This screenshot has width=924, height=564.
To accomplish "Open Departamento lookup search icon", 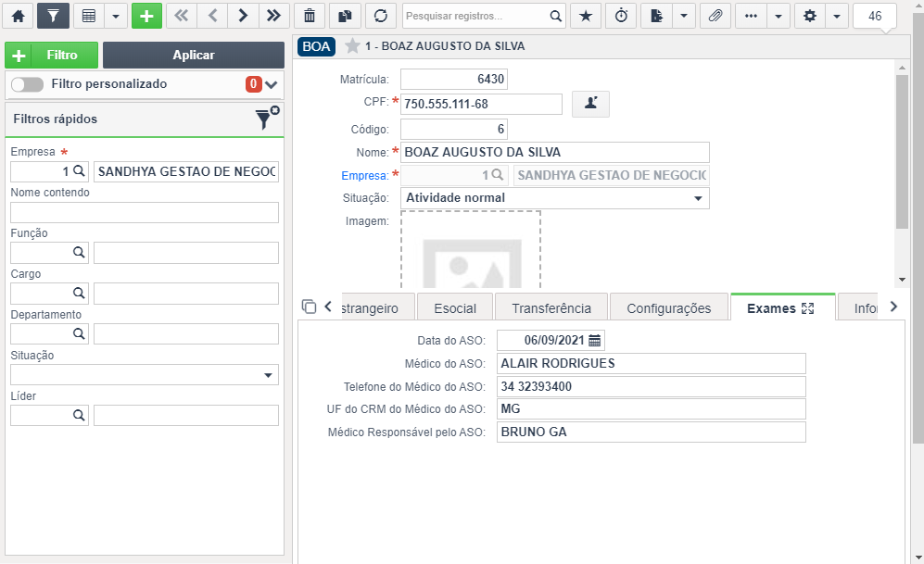I will pyautogui.click(x=79, y=333).
